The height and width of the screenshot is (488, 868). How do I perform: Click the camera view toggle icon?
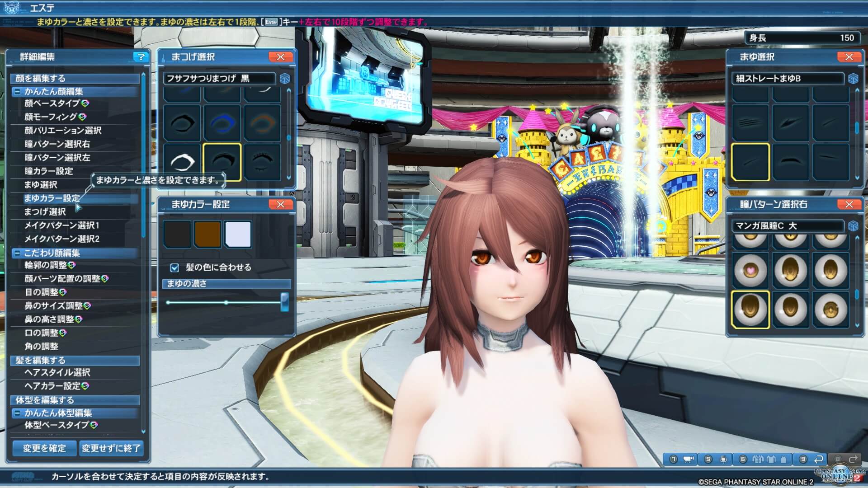click(x=689, y=459)
